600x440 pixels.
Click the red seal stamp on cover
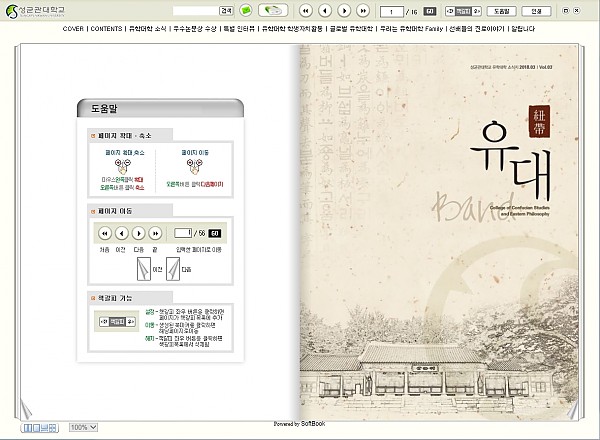click(539, 121)
